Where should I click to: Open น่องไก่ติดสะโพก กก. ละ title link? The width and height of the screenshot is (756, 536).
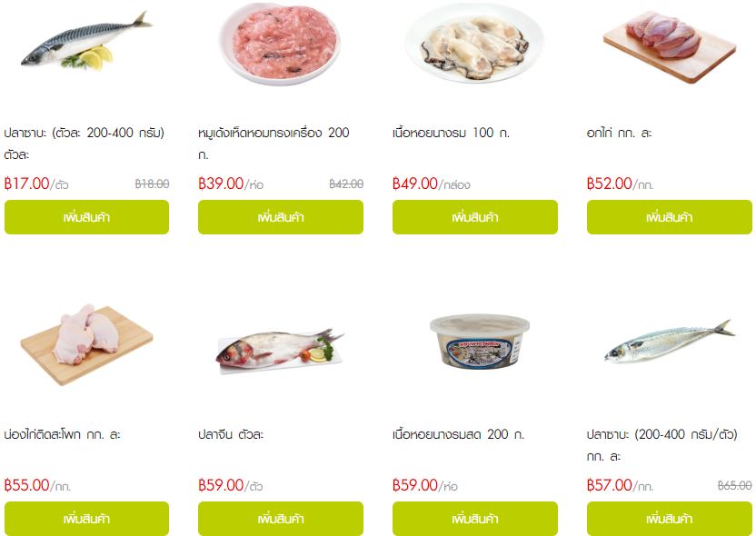(x=62, y=434)
